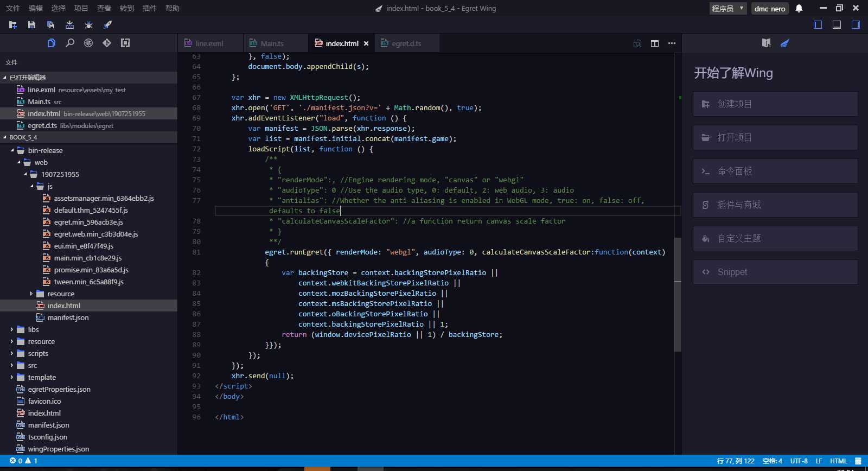Click the 自定义主题 button
This screenshot has height=471, width=868.
(x=775, y=238)
